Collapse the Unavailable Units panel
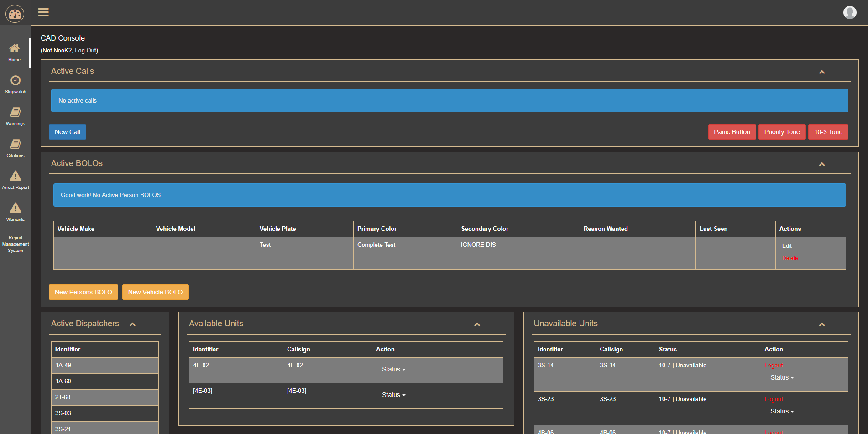This screenshot has width=868, height=434. point(822,324)
